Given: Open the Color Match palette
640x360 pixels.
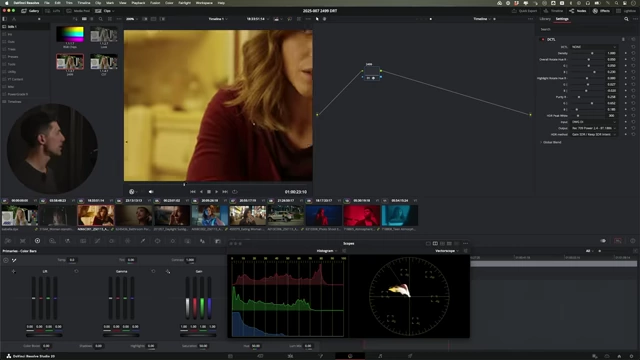Looking at the screenshot, I should pyautogui.click(x=22, y=241).
